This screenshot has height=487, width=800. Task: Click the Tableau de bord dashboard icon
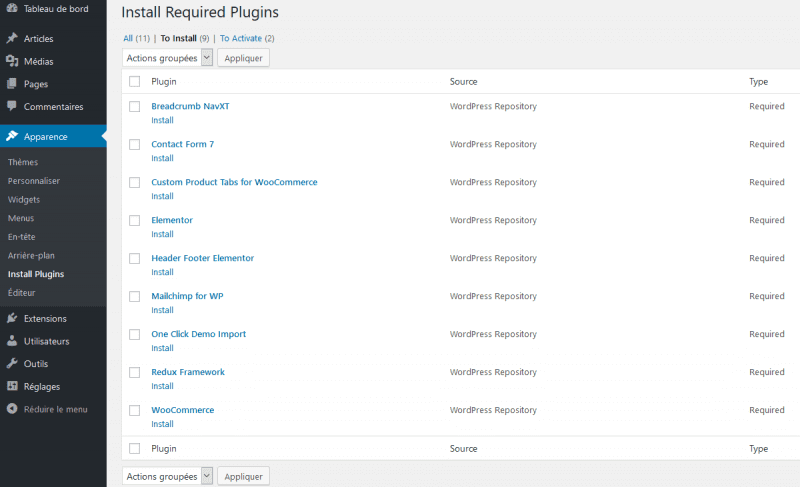point(12,8)
